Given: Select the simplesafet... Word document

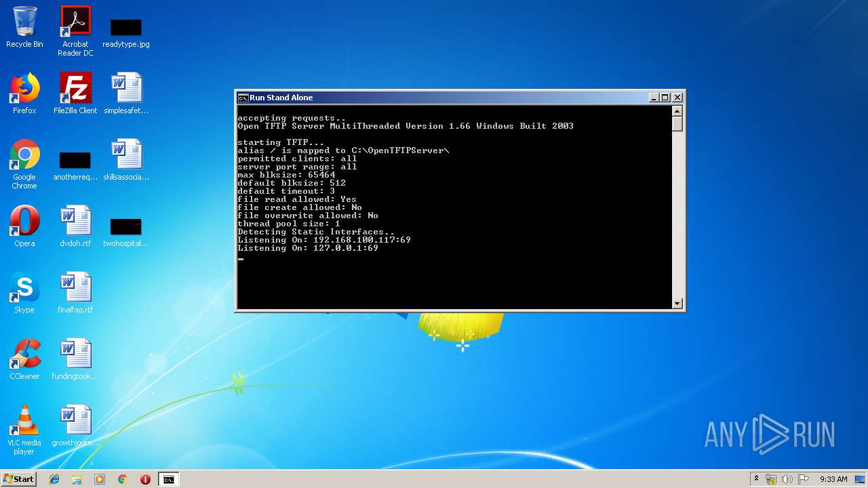Looking at the screenshot, I should pyautogui.click(x=126, y=94).
